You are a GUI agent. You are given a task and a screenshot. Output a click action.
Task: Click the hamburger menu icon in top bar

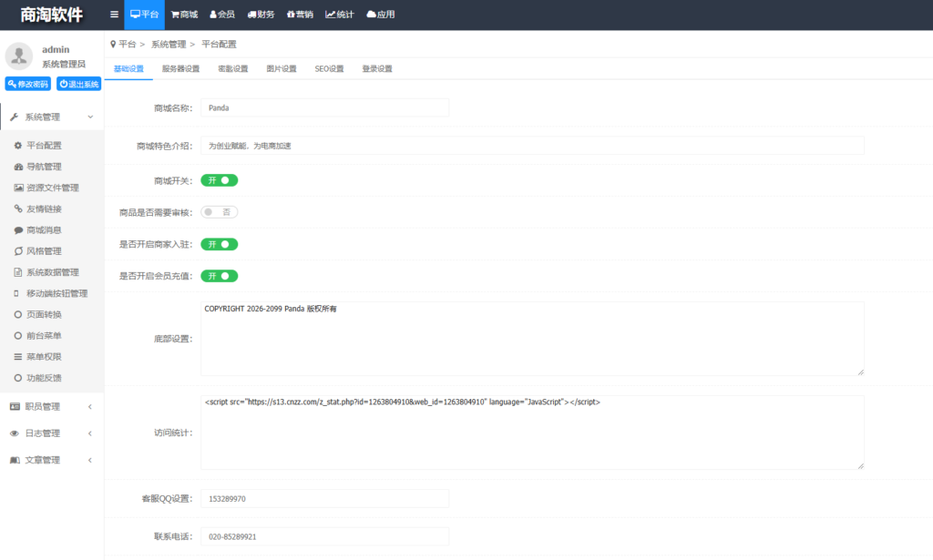click(x=114, y=15)
